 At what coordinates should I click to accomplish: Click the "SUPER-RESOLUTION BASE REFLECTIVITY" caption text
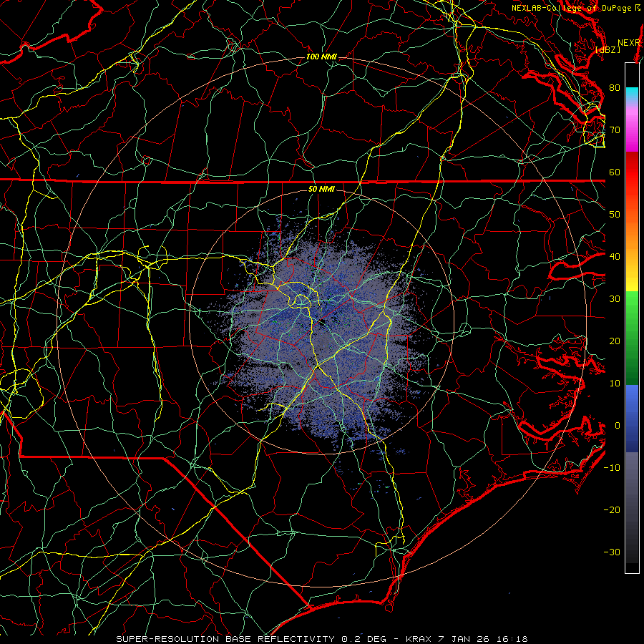click(x=225, y=639)
